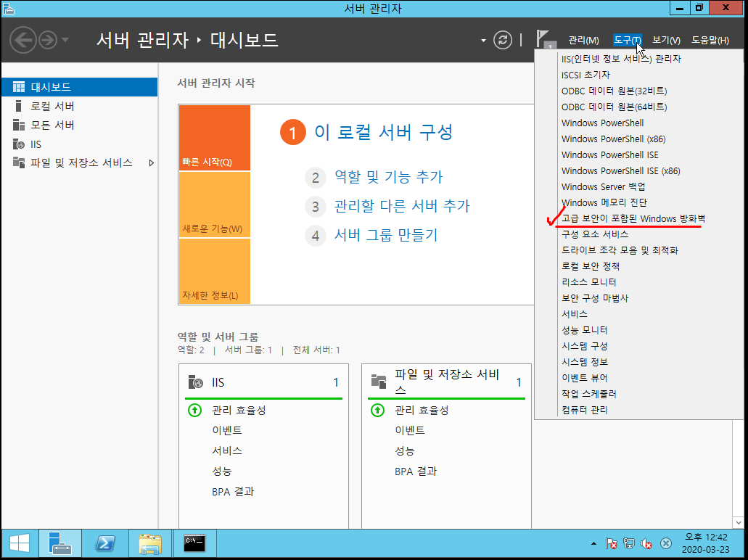This screenshot has height=560, width=748.
Task: Open File Explorer from the taskbar
Action: (x=150, y=543)
